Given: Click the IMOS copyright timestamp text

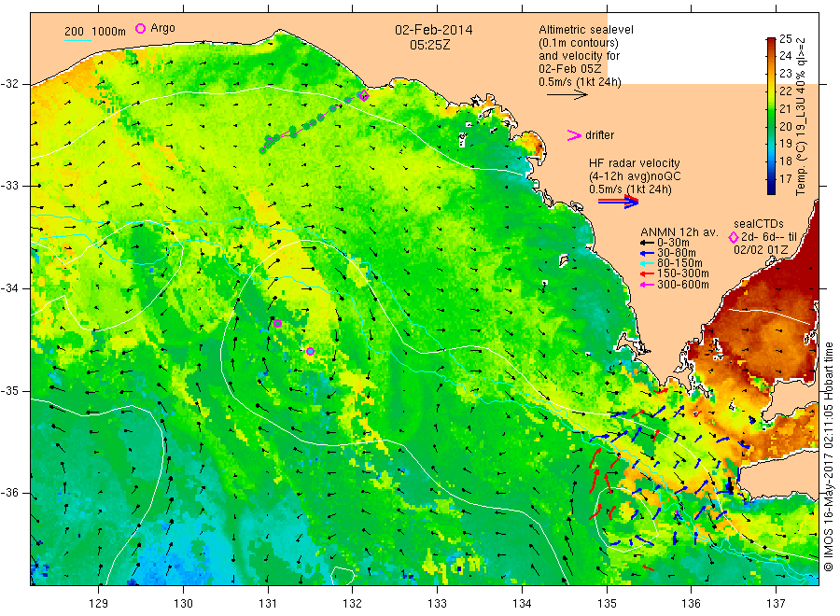Looking at the screenshot, I should pyautogui.click(x=829, y=457).
